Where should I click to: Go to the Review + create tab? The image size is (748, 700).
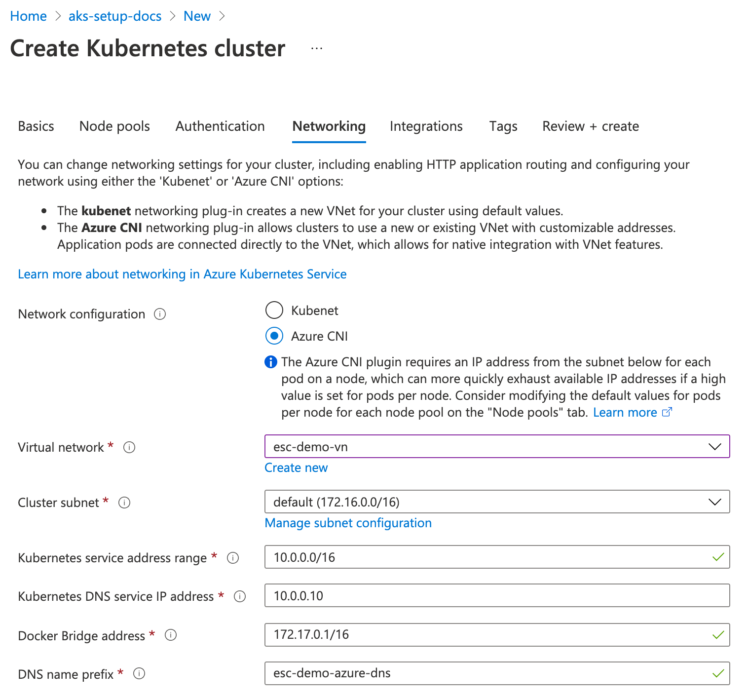[x=591, y=126]
